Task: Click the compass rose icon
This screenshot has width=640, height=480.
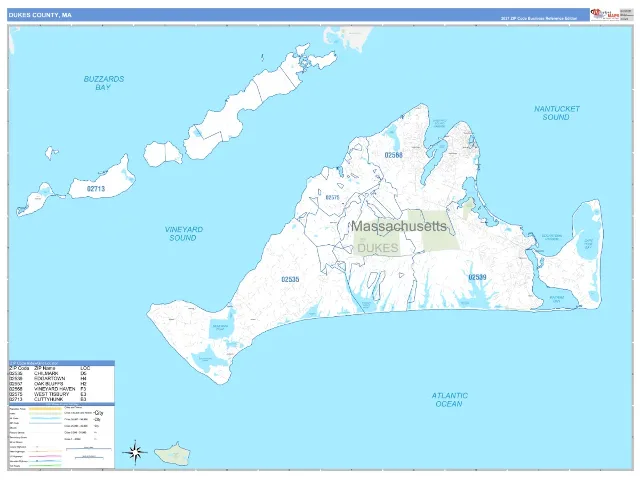Action: point(135,453)
